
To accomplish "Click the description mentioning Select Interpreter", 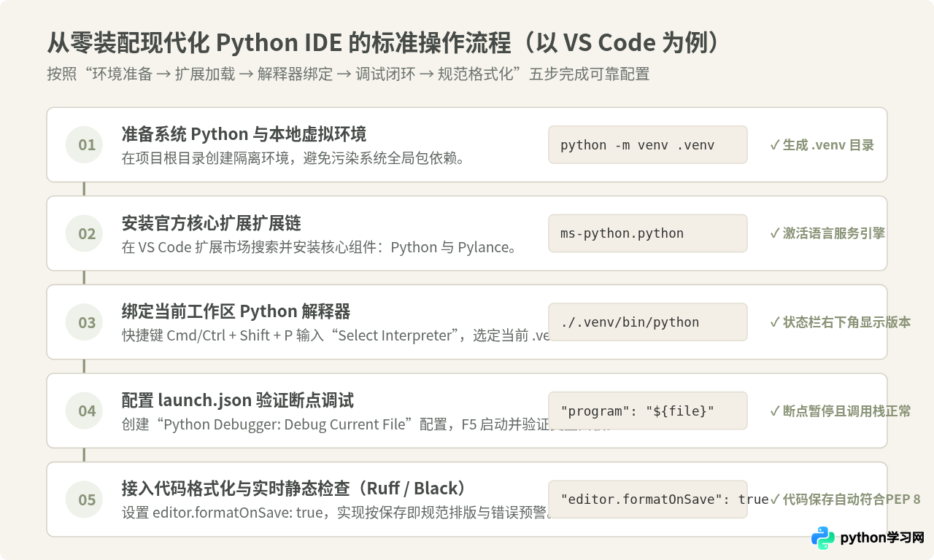I will (x=335, y=336).
